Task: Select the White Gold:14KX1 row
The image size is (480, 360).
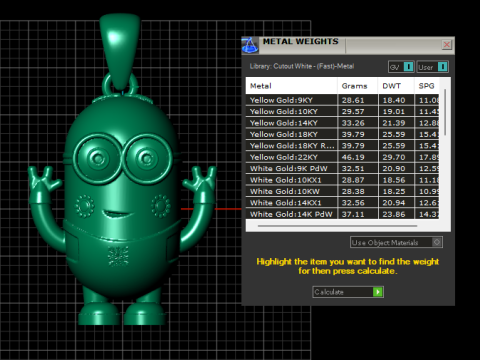Action: (x=342, y=203)
